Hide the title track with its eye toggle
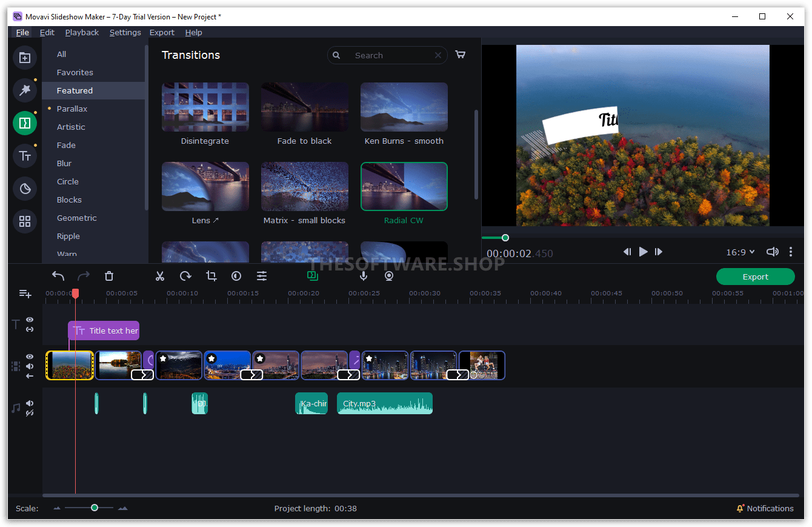The image size is (812, 527). 29,320
